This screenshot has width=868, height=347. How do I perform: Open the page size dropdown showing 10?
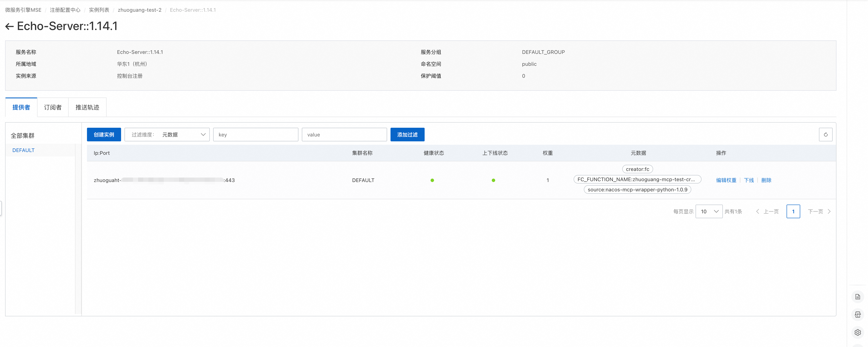coord(709,211)
